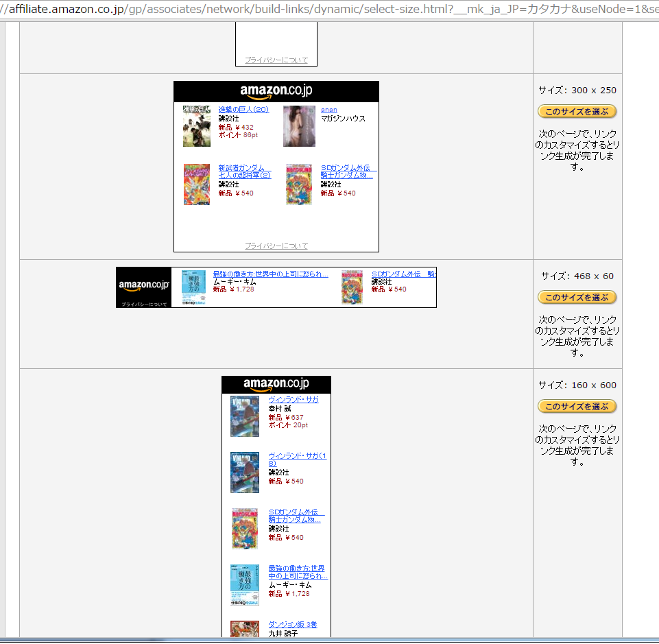The width and height of the screenshot is (659, 644).
Task: Open the 進撃の巨人(20) link
Action: pyautogui.click(x=243, y=109)
